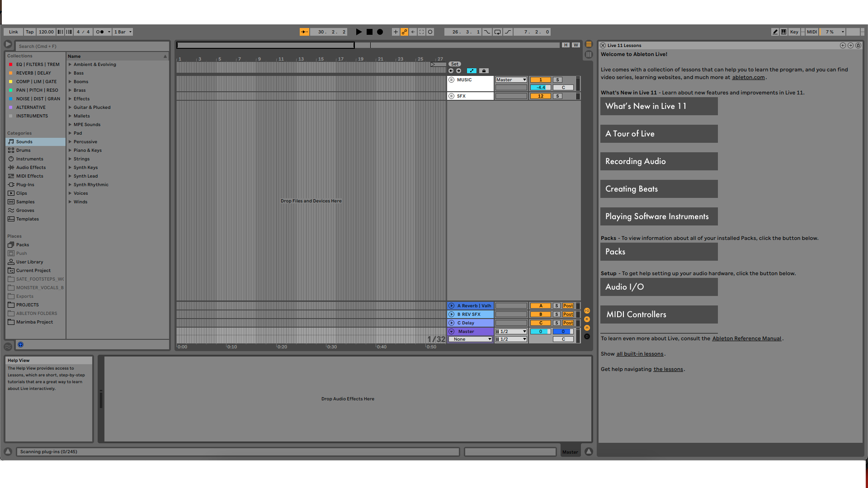Click the Info View question-mark icon
The width and height of the screenshot is (868, 488).
pos(20,344)
